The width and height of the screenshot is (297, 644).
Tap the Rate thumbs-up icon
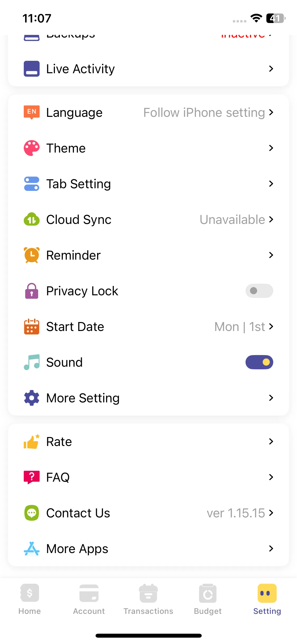(x=32, y=441)
